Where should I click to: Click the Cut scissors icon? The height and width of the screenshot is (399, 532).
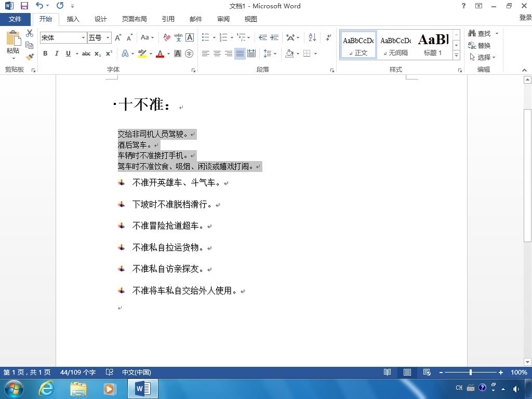coord(30,33)
